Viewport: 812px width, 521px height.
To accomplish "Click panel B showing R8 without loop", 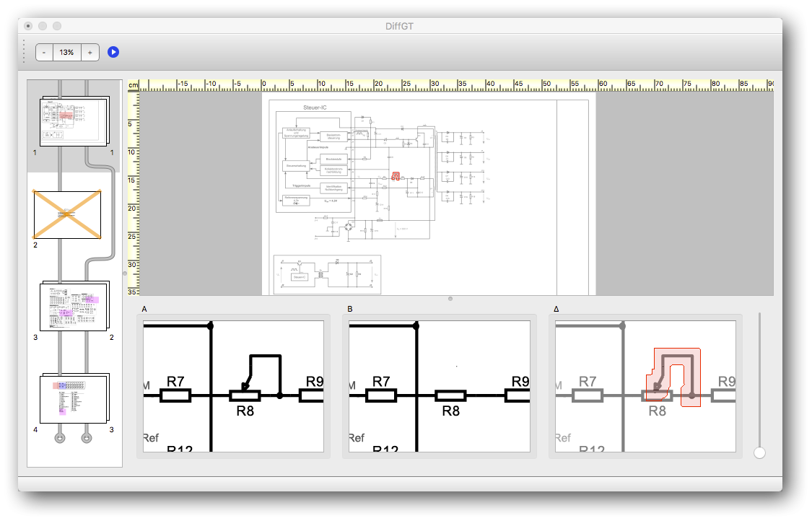I will point(439,386).
